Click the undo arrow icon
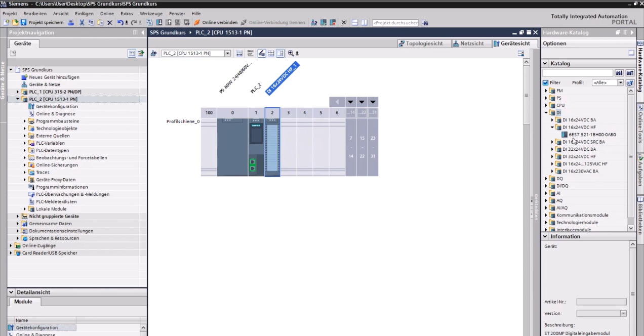Screen dimensions: 644x336 point(120,23)
